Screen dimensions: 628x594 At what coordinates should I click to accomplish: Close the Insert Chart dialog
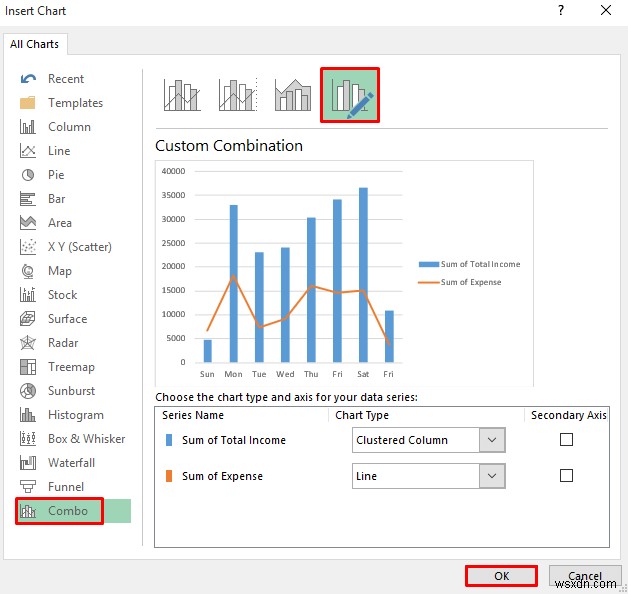pos(606,10)
